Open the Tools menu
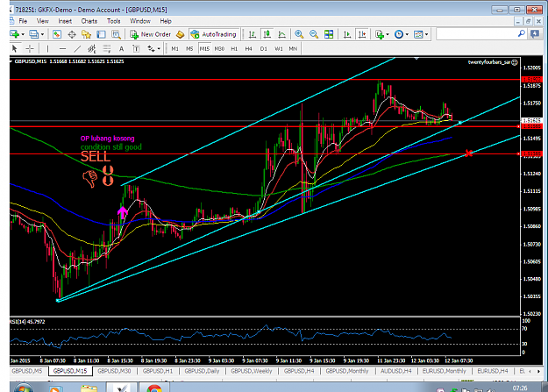Image resolution: width=548 pixels, height=392 pixels. [x=114, y=21]
